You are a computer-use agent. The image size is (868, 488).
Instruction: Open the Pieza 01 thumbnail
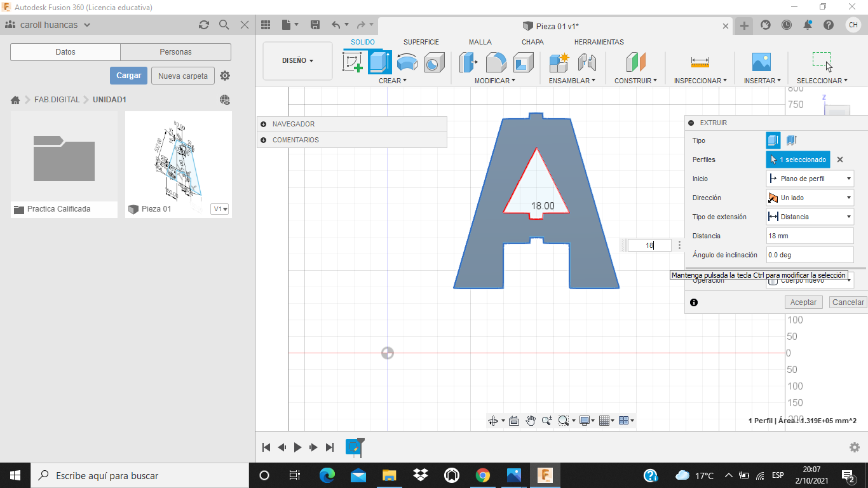[179, 157]
